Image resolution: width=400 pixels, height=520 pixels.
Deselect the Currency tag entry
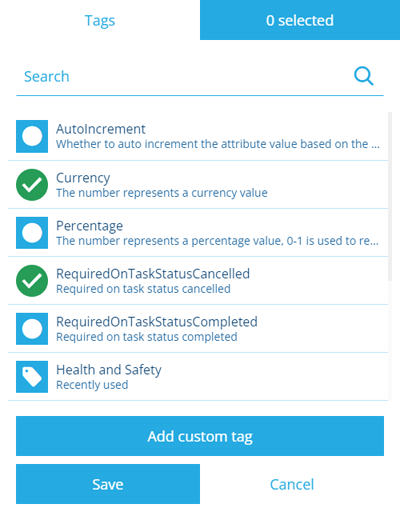198,185
